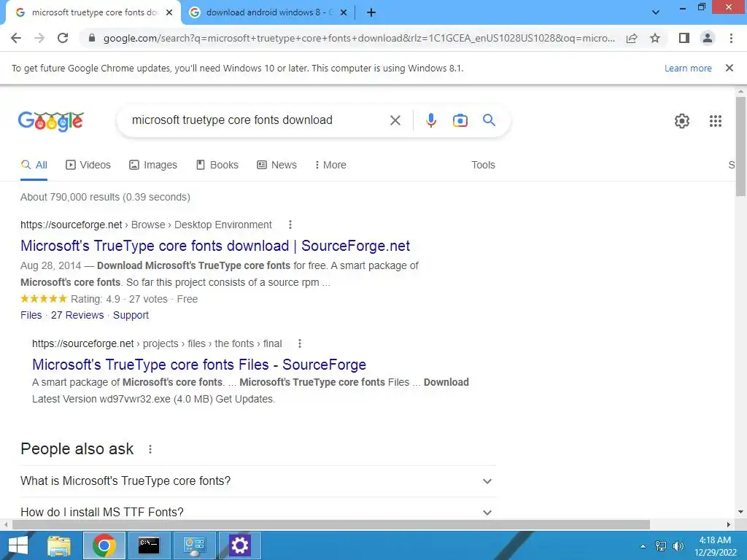Image resolution: width=747 pixels, height=560 pixels.
Task: Open the tab search dropdown
Action: pos(656,12)
